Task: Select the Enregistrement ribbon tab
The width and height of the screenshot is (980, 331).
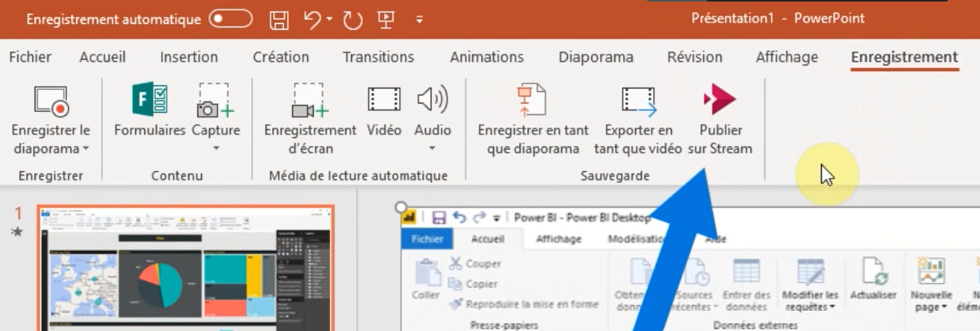Action: [x=905, y=57]
